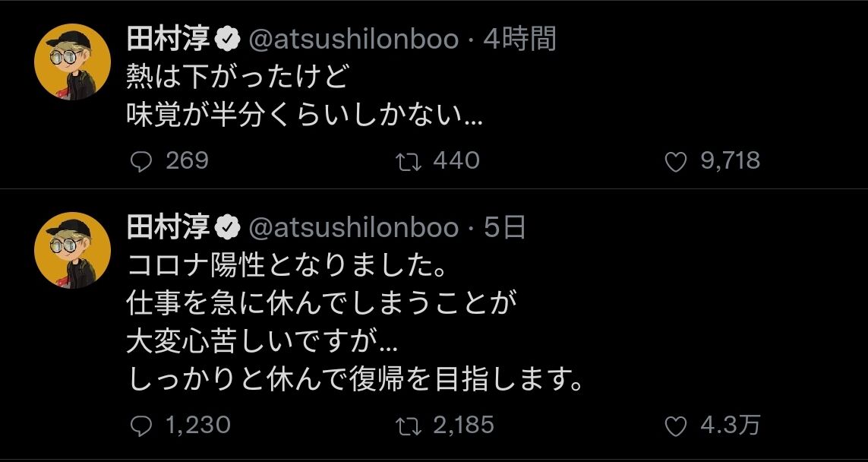Screen dimensions: 868x462
Task: Like the tweet with 4.3万 likes
Action: click(x=675, y=426)
